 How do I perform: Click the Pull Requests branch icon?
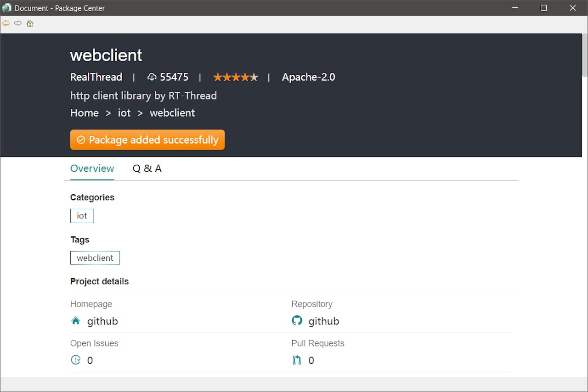[x=297, y=360]
